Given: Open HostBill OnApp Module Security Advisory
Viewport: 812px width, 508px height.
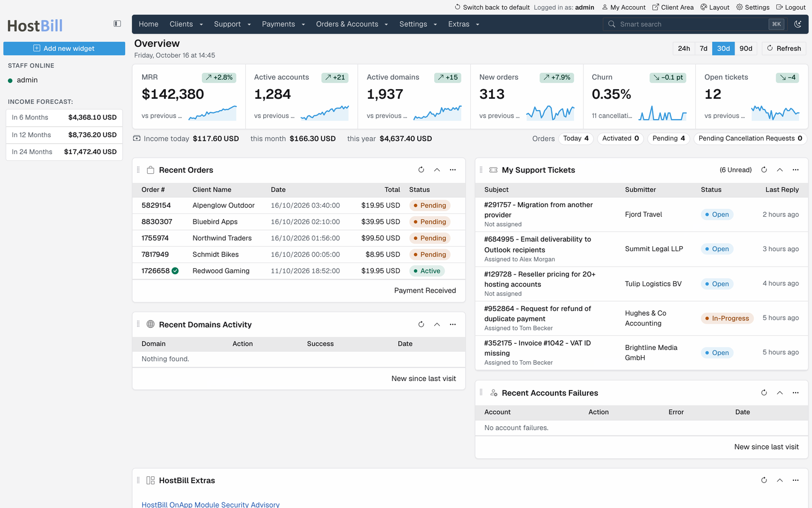Looking at the screenshot, I should click(x=210, y=505).
